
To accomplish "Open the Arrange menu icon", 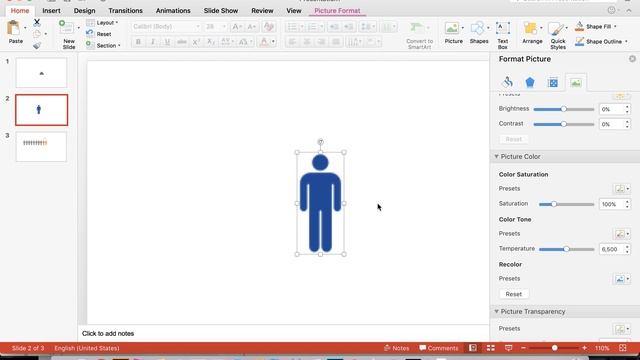I will click(x=530, y=28).
